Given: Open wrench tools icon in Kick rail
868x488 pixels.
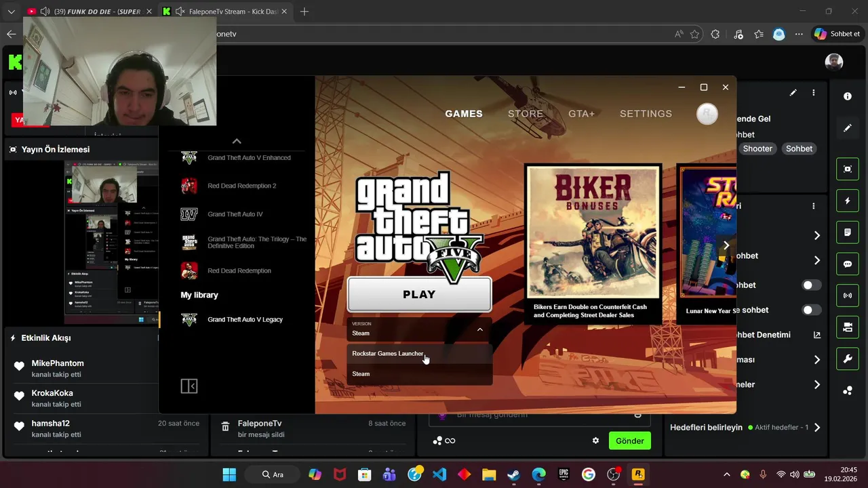Looking at the screenshot, I should click(848, 359).
